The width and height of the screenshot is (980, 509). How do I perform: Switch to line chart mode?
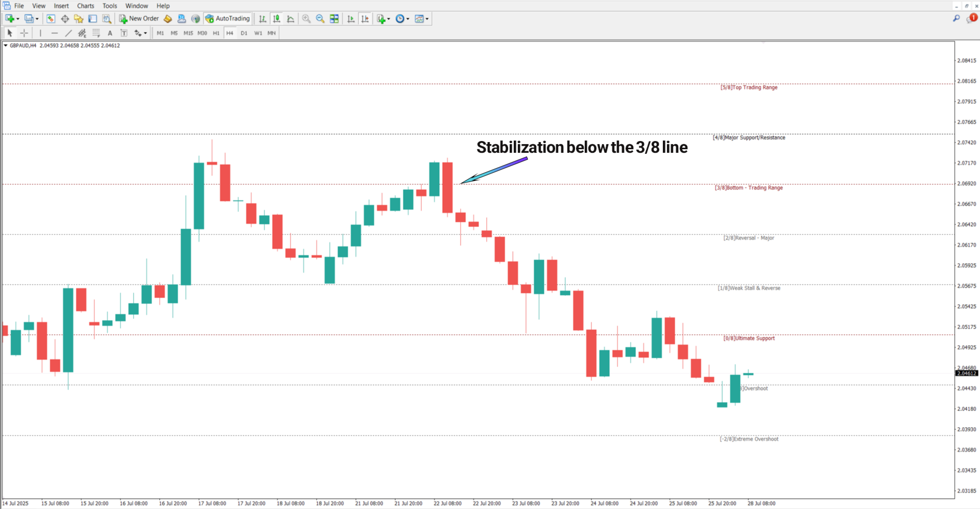pos(291,18)
